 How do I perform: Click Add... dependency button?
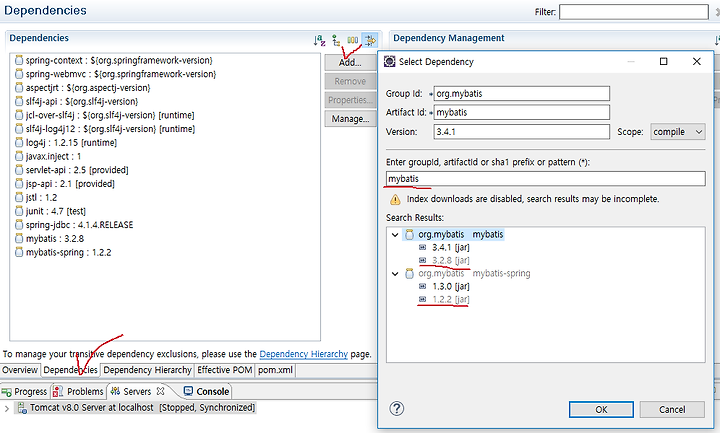(350, 62)
